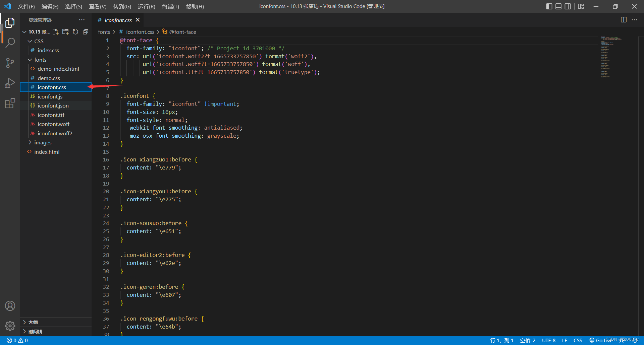This screenshot has height=345, width=644.
Task: Toggle secondary side bar visibility
Action: click(568, 6)
